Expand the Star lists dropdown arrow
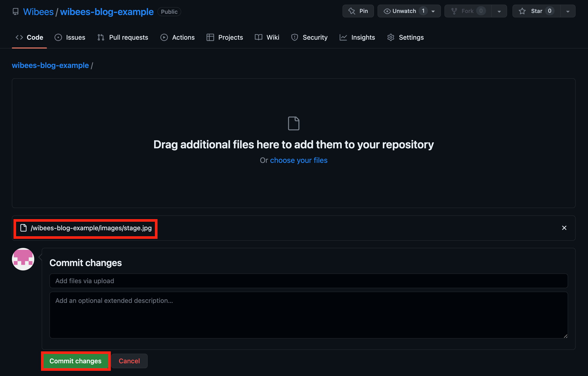Screen dimensions: 588x376 [x=568, y=11]
